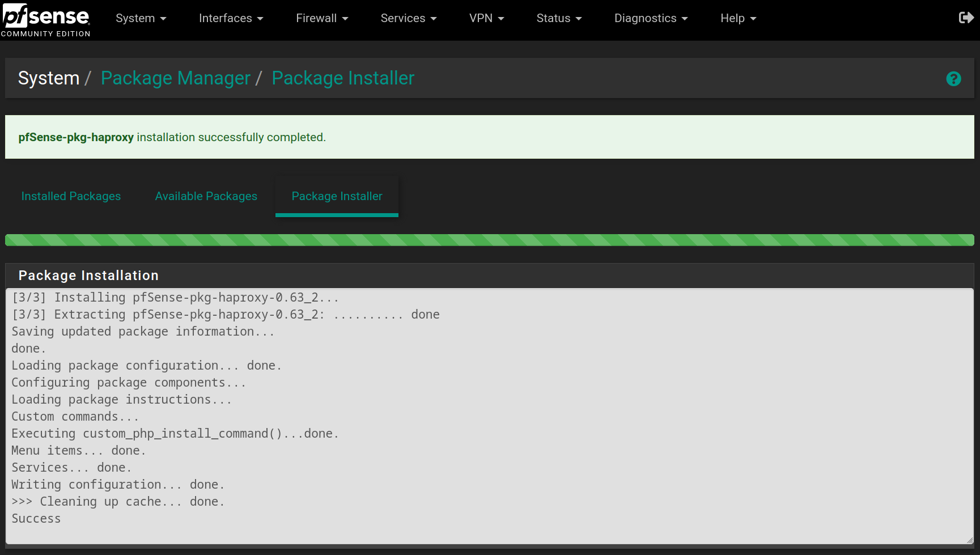Click the 'Writing configuration... done.' log line
Viewport: 980px width, 555px height.
118,485
